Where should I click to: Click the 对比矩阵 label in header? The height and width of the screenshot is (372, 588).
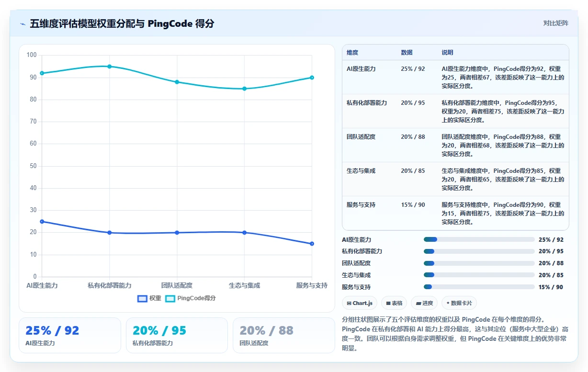pyautogui.click(x=556, y=23)
